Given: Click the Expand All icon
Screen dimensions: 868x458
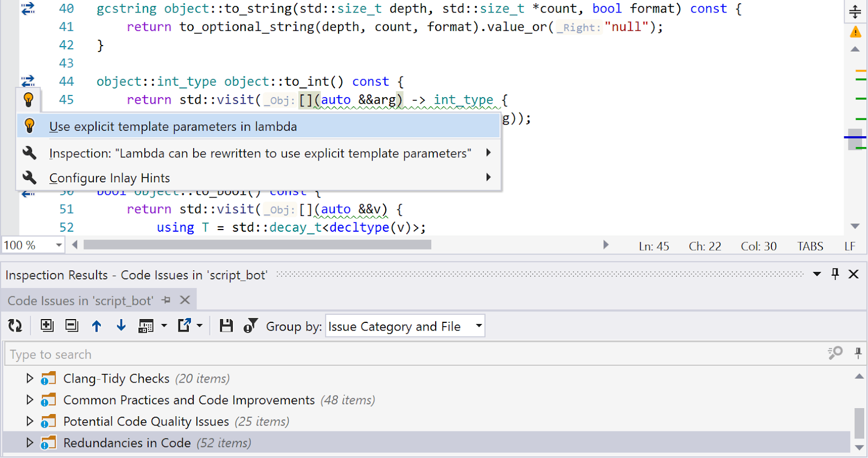Looking at the screenshot, I should (x=47, y=326).
